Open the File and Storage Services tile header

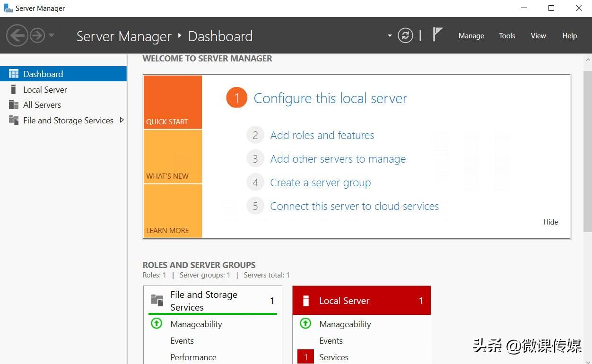point(213,301)
